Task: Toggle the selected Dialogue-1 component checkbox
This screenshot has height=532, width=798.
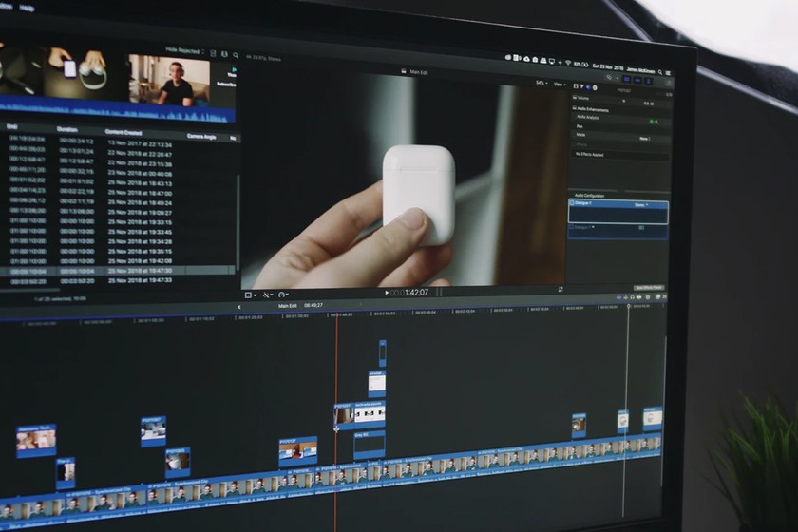Action: click(x=572, y=202)
